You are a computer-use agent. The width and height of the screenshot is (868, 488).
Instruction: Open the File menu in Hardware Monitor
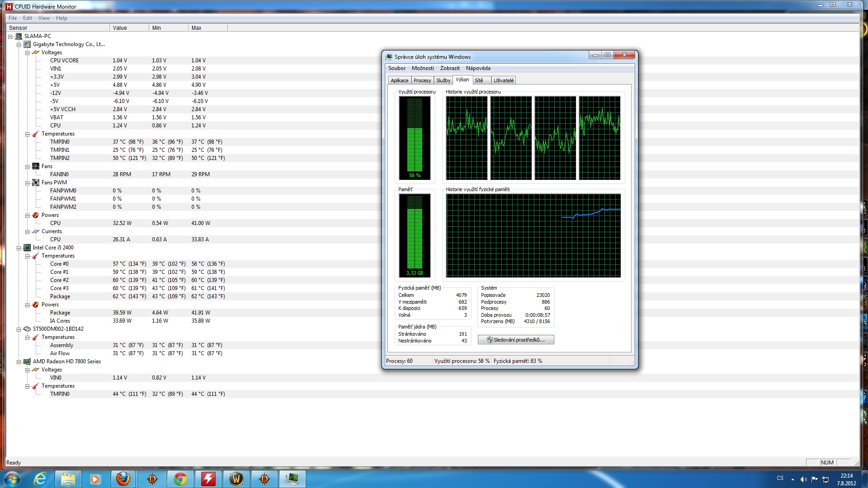13,18
